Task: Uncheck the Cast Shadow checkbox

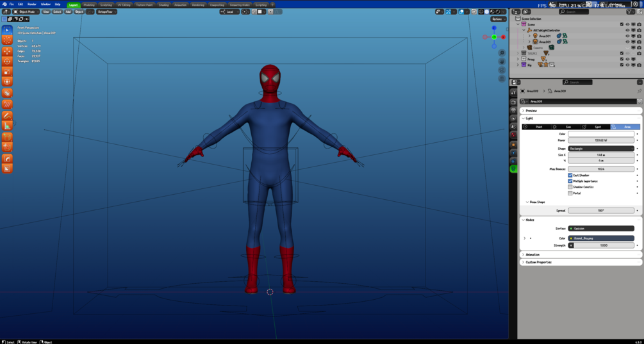Action: tap(570, 176)
